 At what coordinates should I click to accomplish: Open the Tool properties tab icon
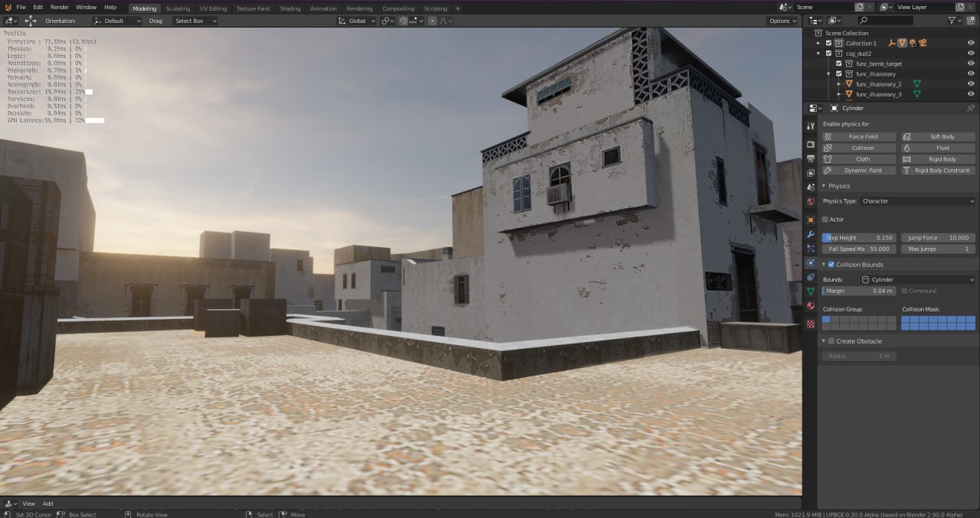click(811, 125)
